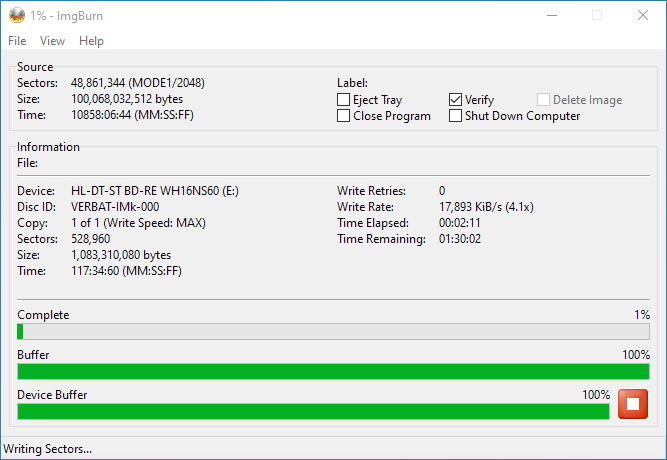Viewport: 667px width, 460px height.
Task: Open the Help menu
Action: click(x=91, y=41)
